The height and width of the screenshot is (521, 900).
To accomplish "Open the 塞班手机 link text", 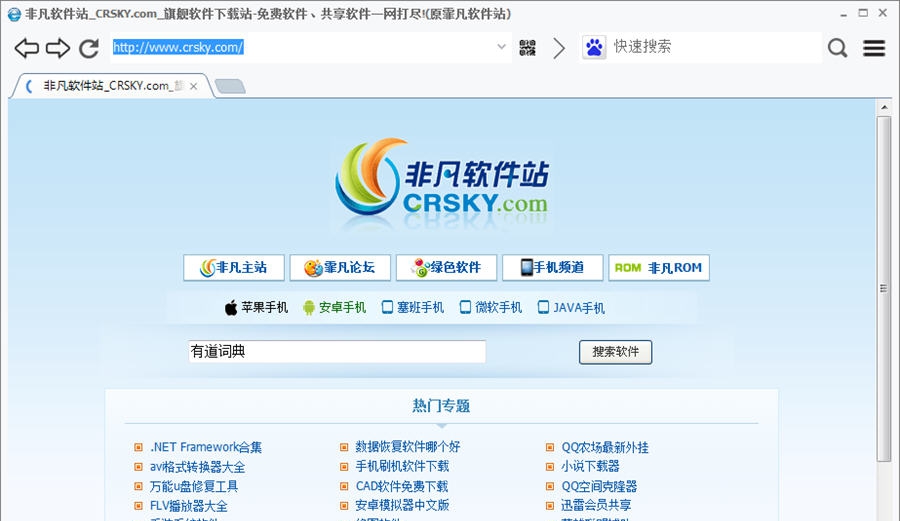I will click(420, 308).
